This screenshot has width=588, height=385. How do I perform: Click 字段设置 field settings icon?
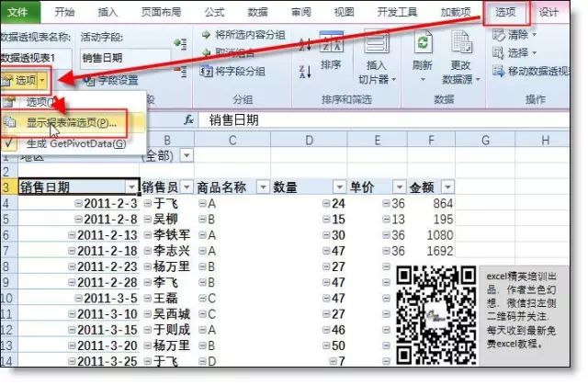click(x=89, y=80)
